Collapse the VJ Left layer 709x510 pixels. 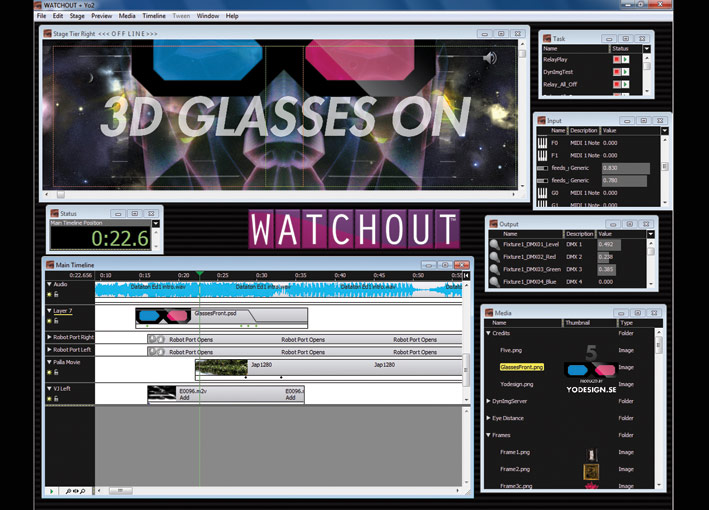coord(49,388)
